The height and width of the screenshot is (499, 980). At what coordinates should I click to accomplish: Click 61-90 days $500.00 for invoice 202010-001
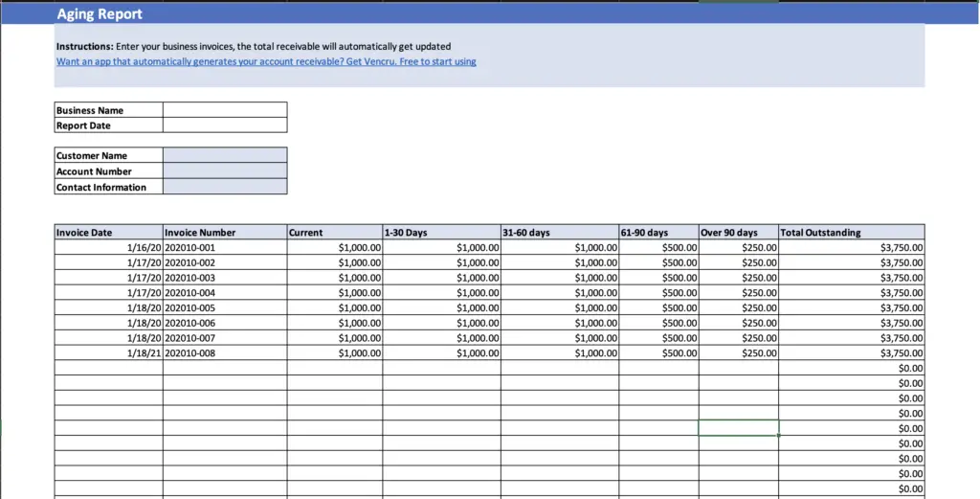point(658,247)
